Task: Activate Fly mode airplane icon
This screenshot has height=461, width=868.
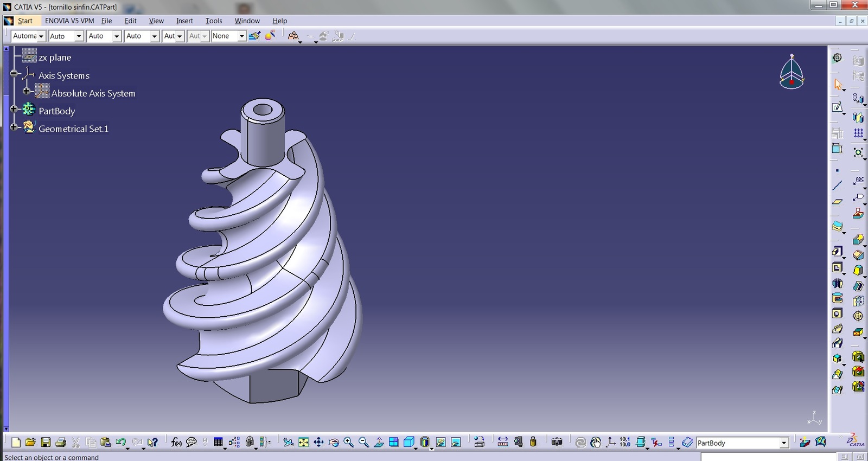Action: tap(288, 443)
